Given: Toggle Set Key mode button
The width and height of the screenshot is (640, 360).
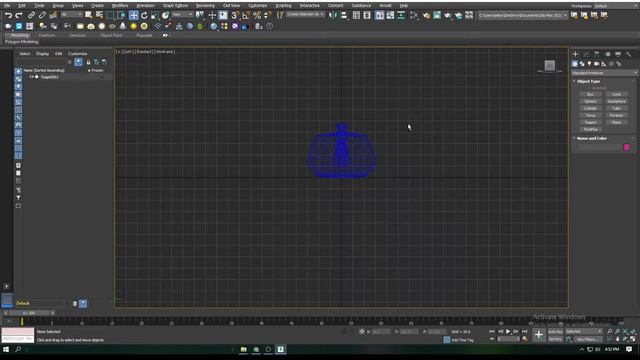Looking at the screenshot, I should pyautogui.click(x=555, y=339).
